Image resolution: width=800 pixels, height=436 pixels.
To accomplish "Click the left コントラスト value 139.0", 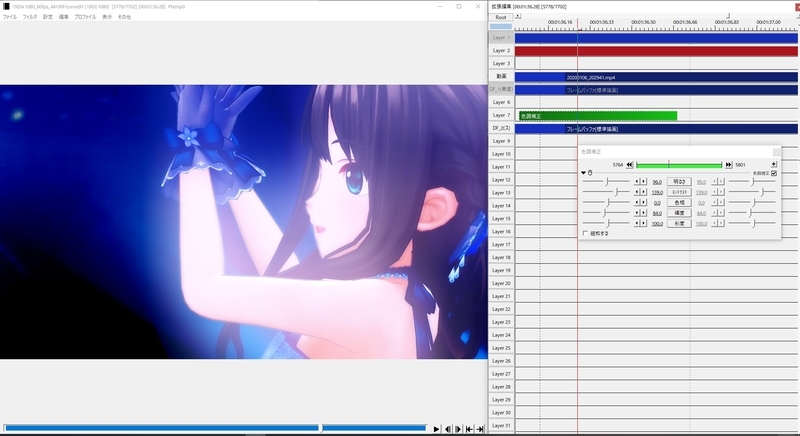I will click(x=657, y=193).
